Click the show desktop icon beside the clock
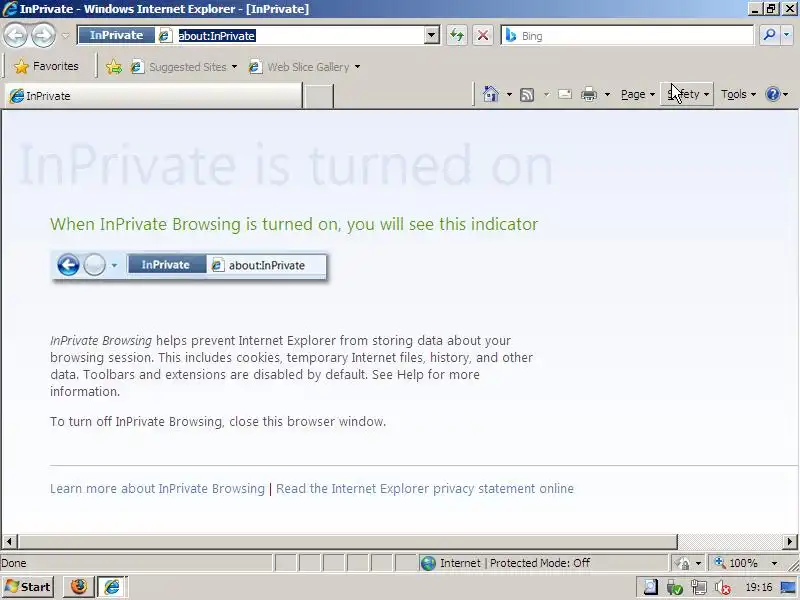Screen dimensions: 800x600 (x=788, y=588)
